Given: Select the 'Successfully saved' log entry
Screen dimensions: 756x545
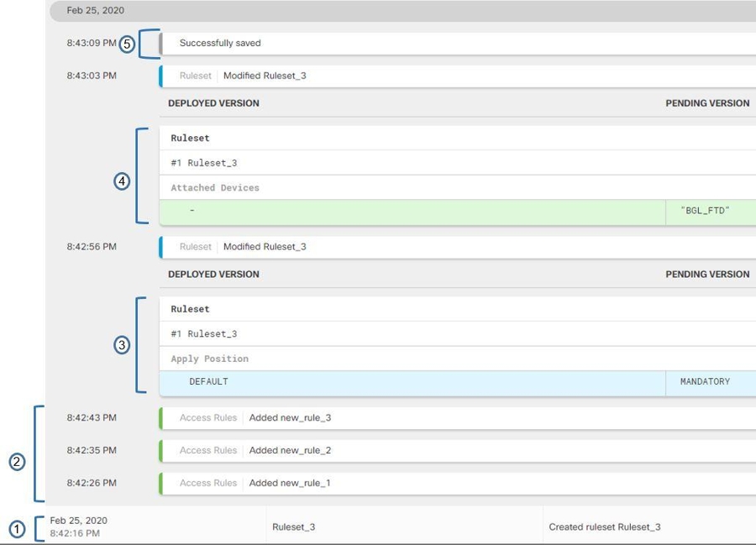Looking at the screenshot, I should [220, 44].
